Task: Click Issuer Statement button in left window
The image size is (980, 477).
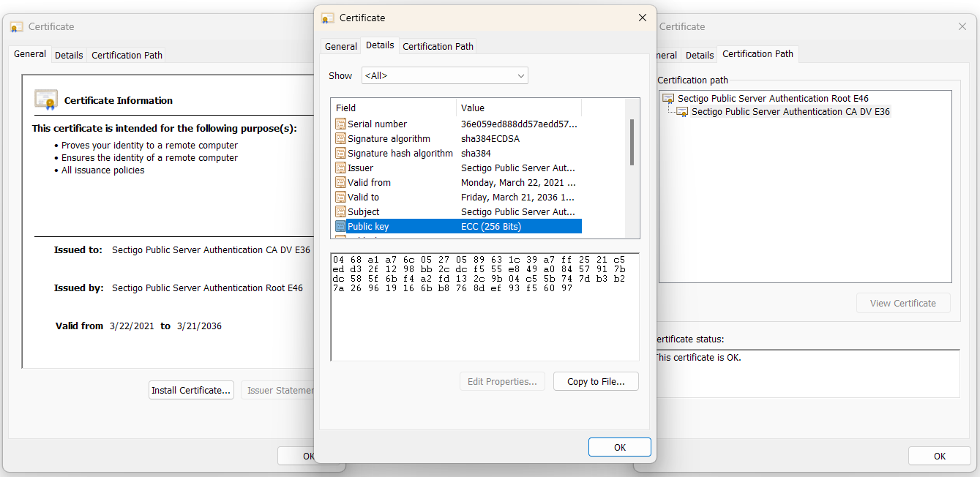Action: [279, 390]
